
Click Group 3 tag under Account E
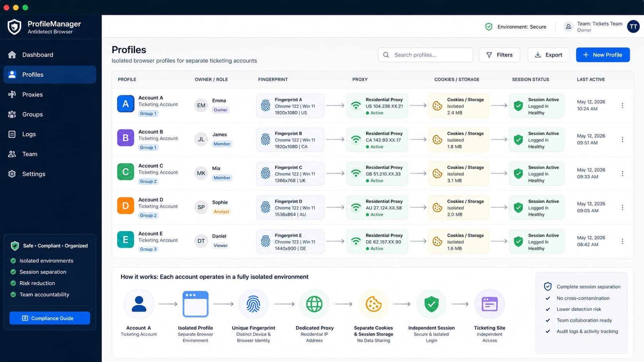148,249
